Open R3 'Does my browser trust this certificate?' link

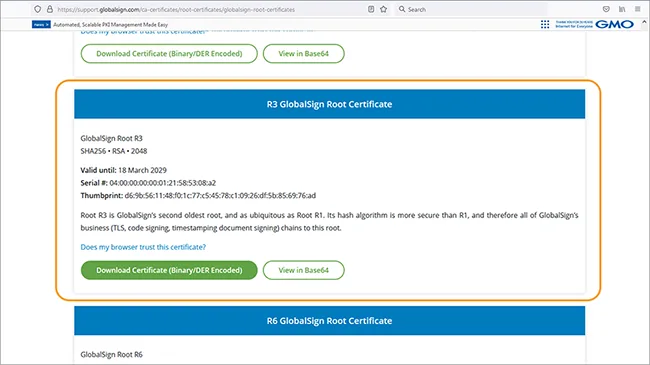pyautogui.click(x=143, y=247)
